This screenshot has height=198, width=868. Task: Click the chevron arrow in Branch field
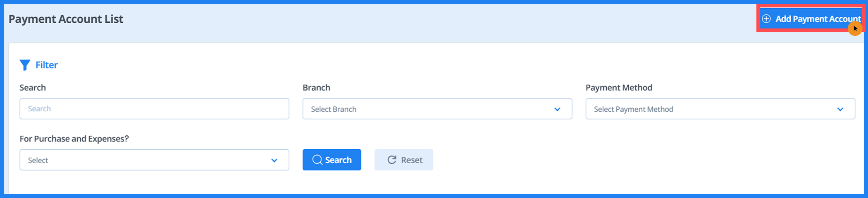coord(557,109)
